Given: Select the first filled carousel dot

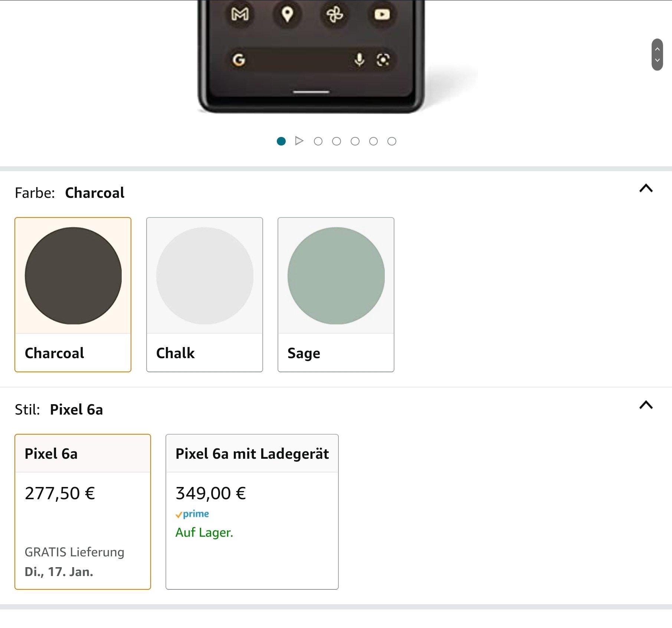Looking at the screenshot, I should coord(281,141).
